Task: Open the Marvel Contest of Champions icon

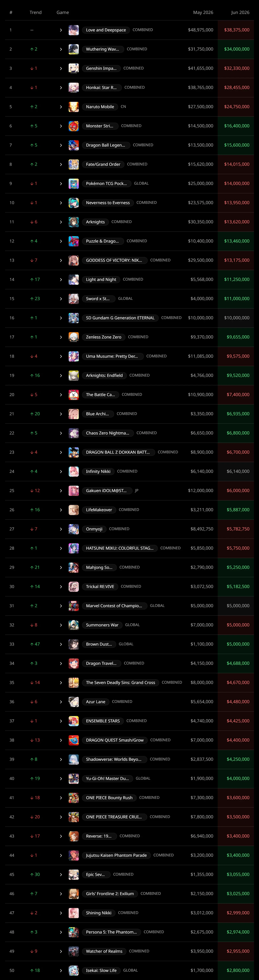Action: 73,606
